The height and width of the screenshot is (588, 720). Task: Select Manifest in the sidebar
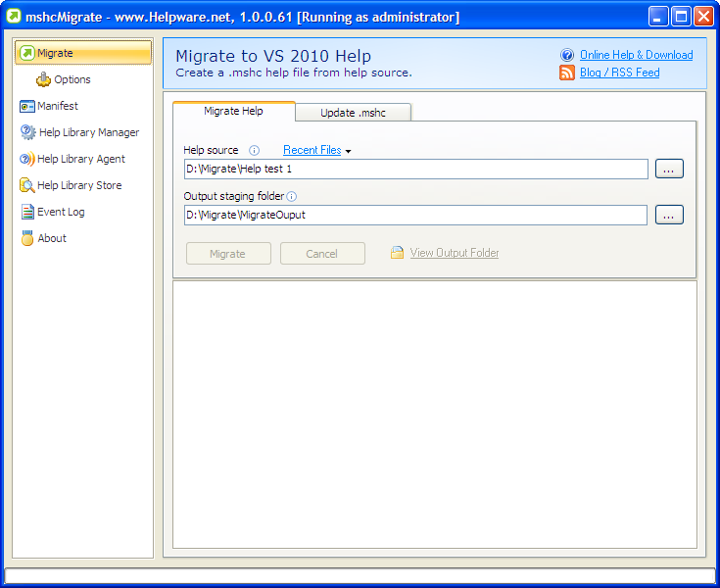pyautogui.click(x=58, y=106)
